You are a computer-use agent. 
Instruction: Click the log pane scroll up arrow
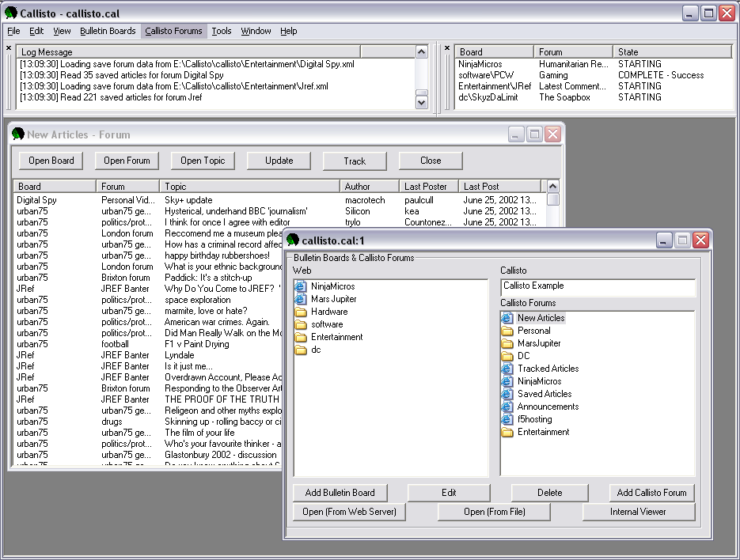pyautogui.click(x=421, y=52)
